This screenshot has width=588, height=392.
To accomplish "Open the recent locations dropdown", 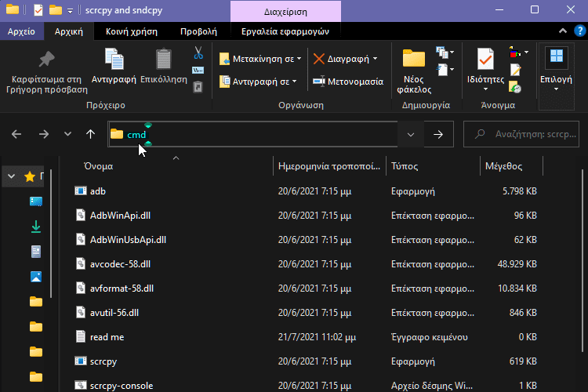I will point(67,133).
